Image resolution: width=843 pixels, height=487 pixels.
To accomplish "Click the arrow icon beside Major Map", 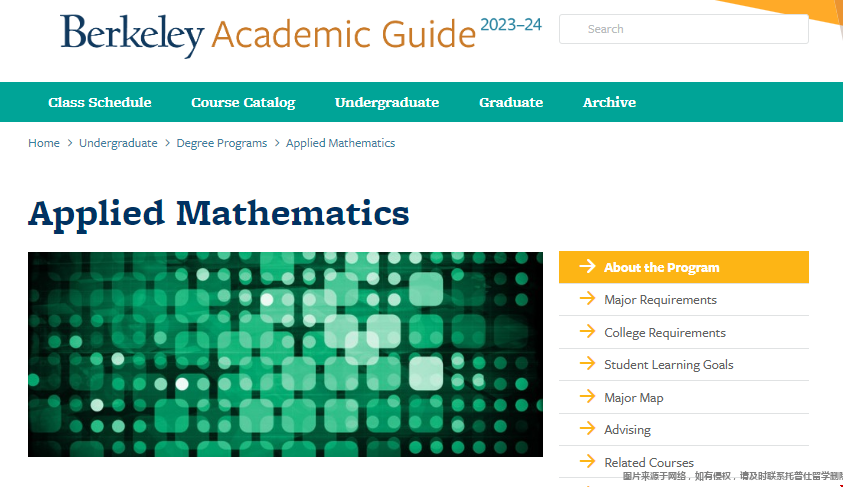I will point(587,396).
